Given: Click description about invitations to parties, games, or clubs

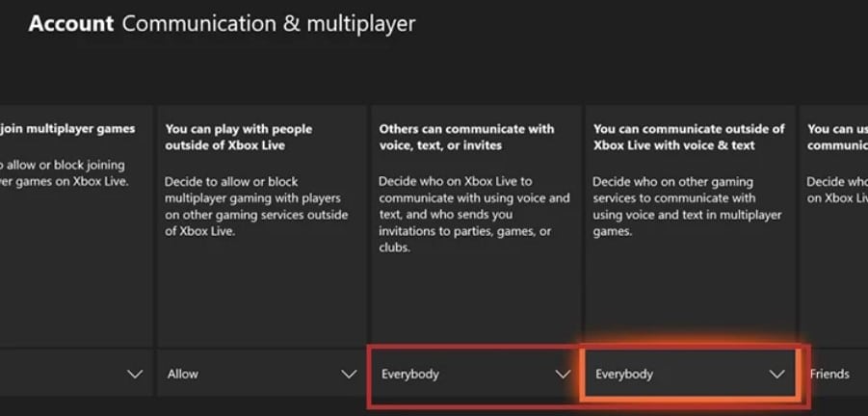Looking at the screenshot, I should (474, 215).
